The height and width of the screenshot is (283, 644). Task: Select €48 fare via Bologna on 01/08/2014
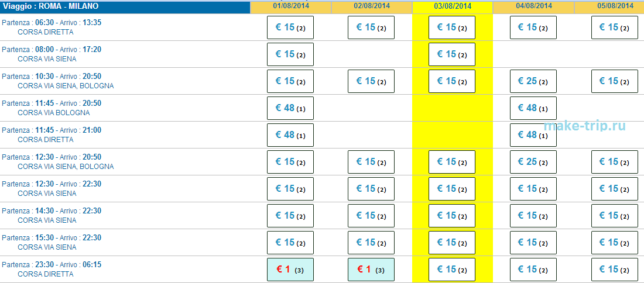(x=290, y=108)
